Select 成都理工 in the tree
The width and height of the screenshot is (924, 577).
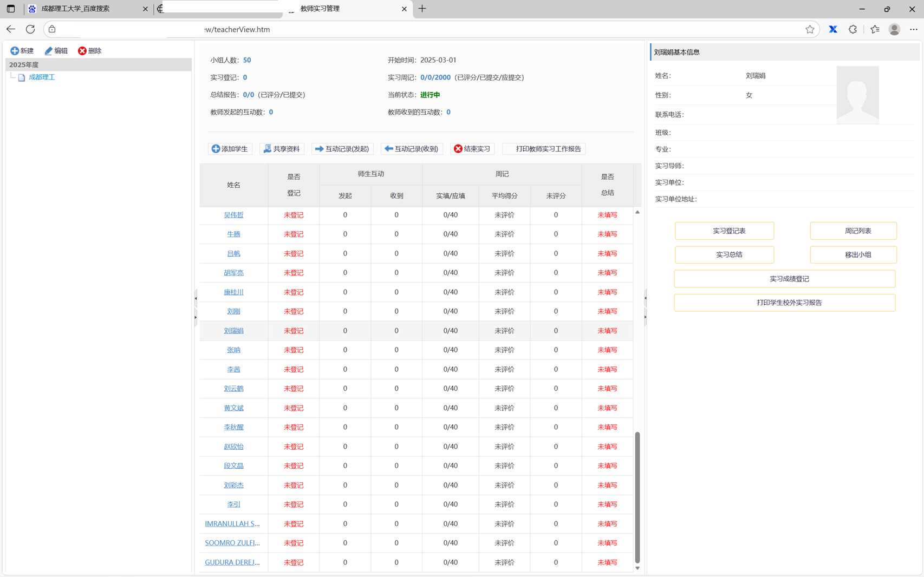(42, 77)
